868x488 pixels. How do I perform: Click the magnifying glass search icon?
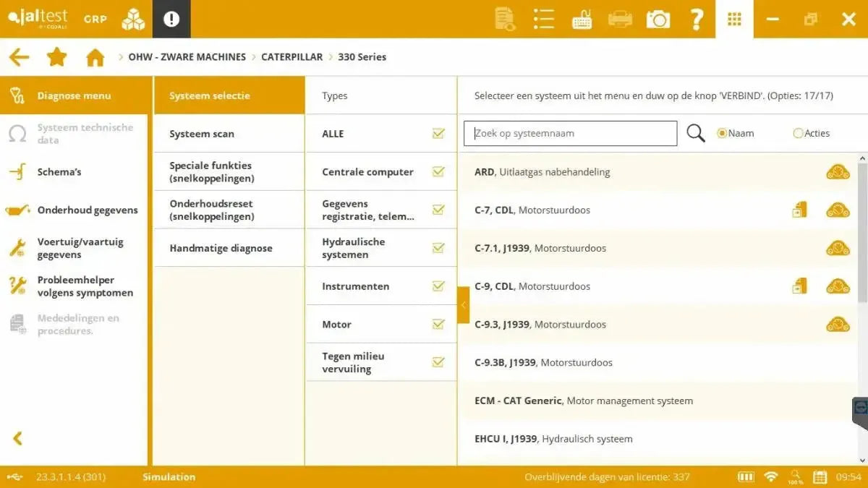point(695,132)
